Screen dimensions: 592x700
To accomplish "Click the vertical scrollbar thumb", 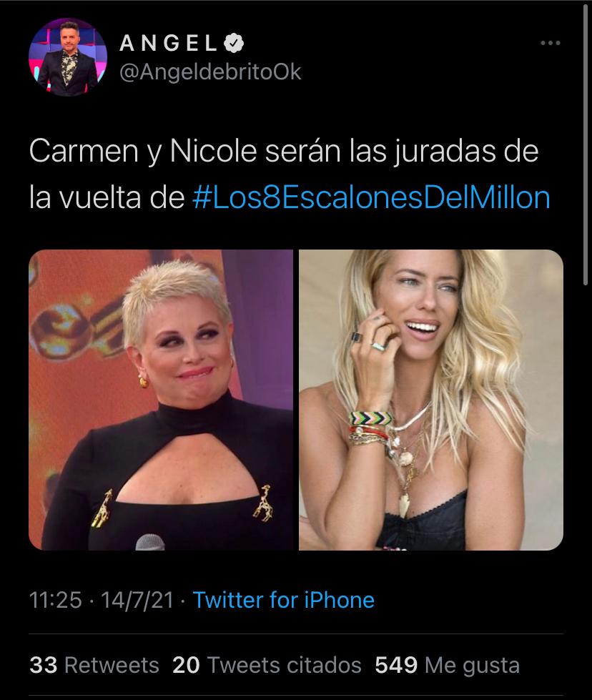I will coord(586,144).
